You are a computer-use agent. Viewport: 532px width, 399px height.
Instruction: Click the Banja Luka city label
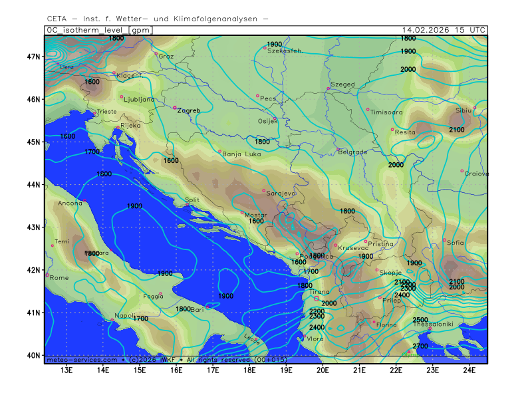240,154
